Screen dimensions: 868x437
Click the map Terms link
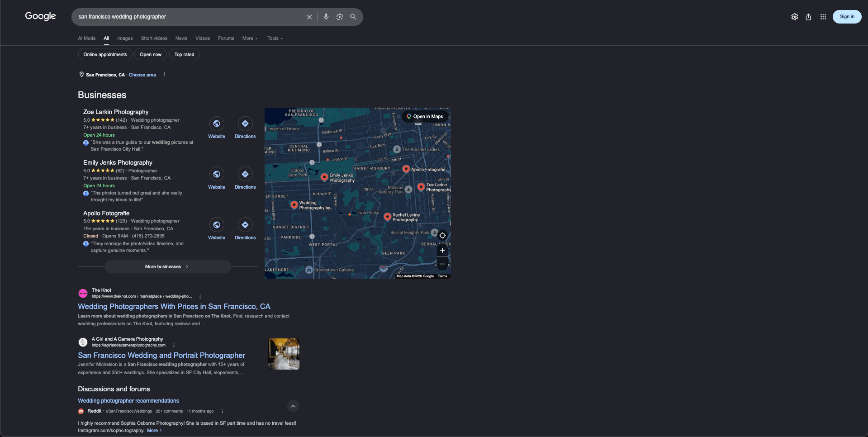442,276
